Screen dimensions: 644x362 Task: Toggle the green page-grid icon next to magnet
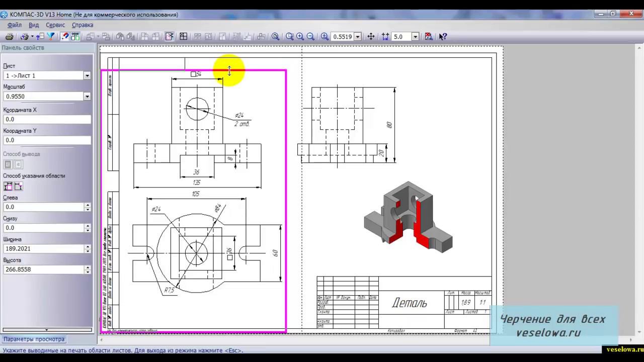click(x=75, y=37)
